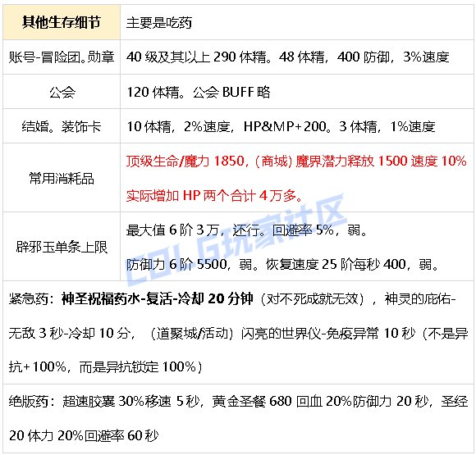Click the row label 结婚。装饰卡
Viewport: 476px width, 455px height.
[x=62, y=126]
